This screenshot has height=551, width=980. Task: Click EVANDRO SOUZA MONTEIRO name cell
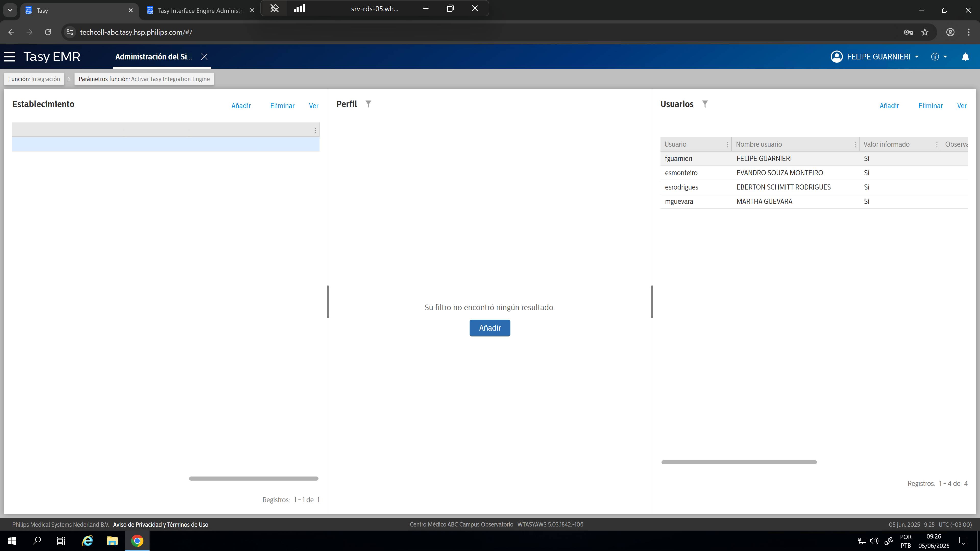(x=779, y=173)
